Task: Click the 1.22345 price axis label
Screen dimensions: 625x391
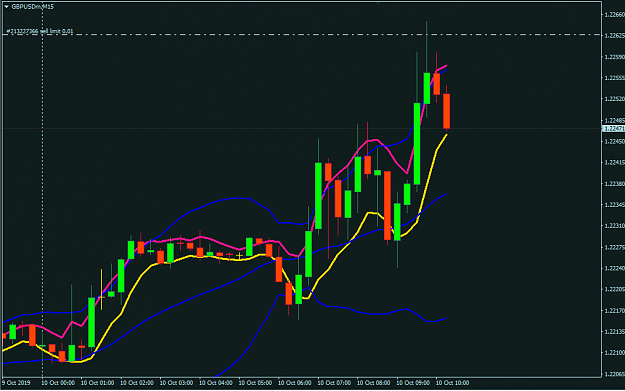Action: [x=614, y=205]
